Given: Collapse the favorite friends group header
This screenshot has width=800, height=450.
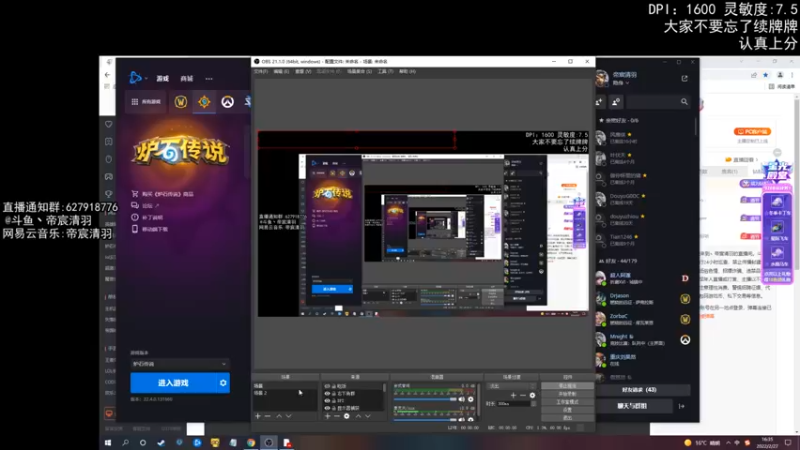Looking at the screenshot, I should coord(619,120).
